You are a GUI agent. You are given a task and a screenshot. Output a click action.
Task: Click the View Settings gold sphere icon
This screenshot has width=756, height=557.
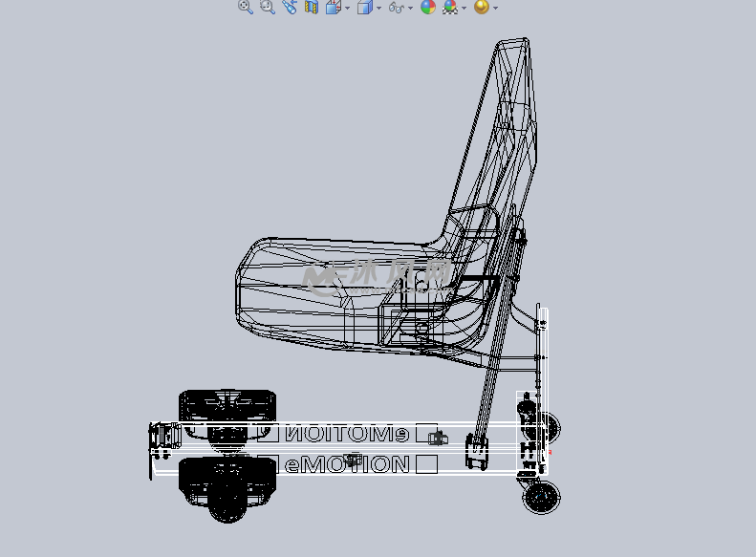(481, 8)
